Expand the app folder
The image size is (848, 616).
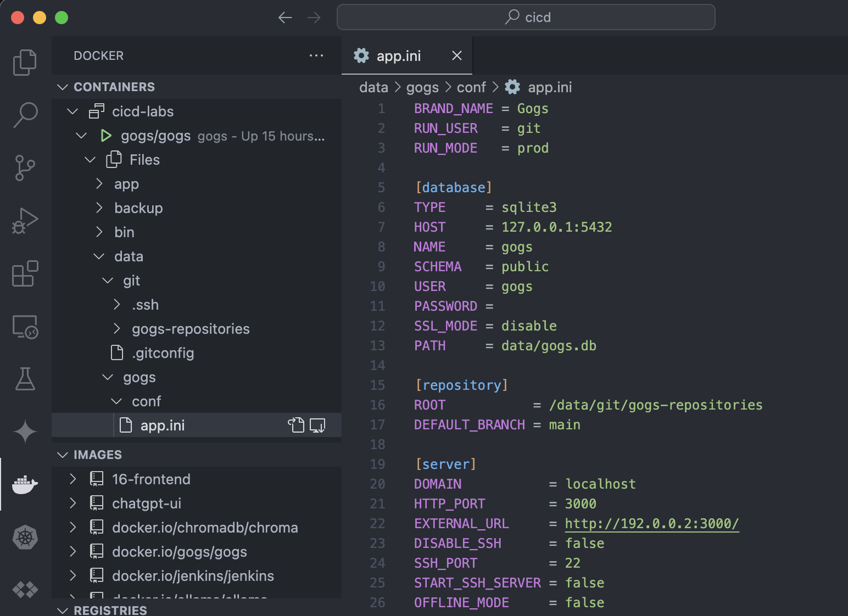click(99, 184)
